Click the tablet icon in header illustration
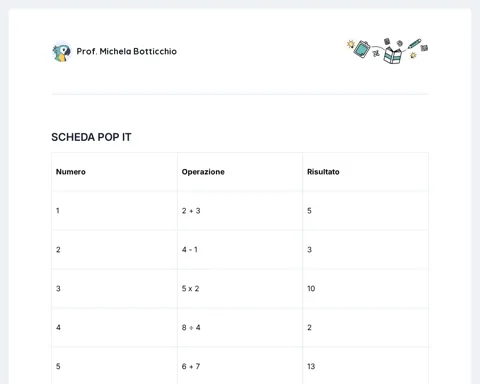 362,49
